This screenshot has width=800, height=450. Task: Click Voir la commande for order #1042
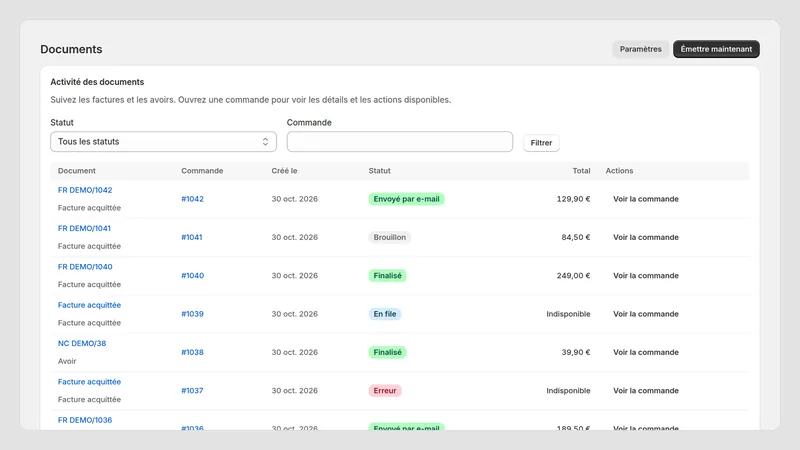[x=645, y=199]
